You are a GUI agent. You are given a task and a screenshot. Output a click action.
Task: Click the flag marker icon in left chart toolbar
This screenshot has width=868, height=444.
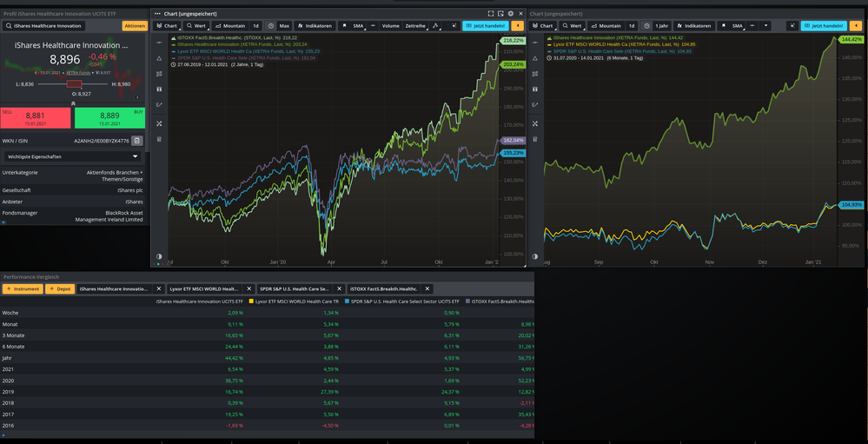344,25
